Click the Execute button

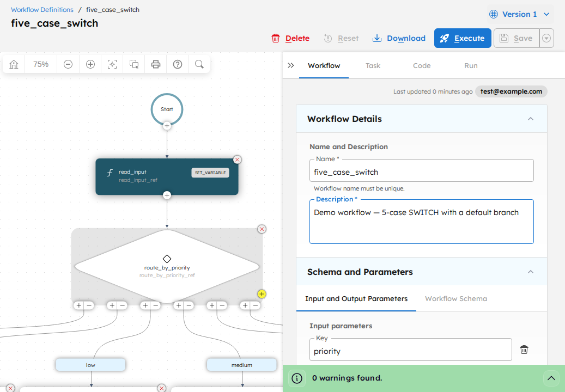click(x=463, y=38)
